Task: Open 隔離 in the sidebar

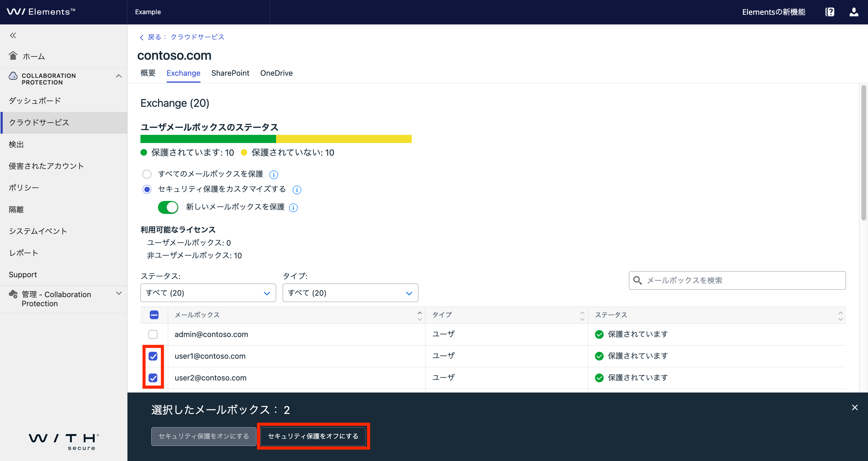Action: pyautogui.click(x=64, y=209)
